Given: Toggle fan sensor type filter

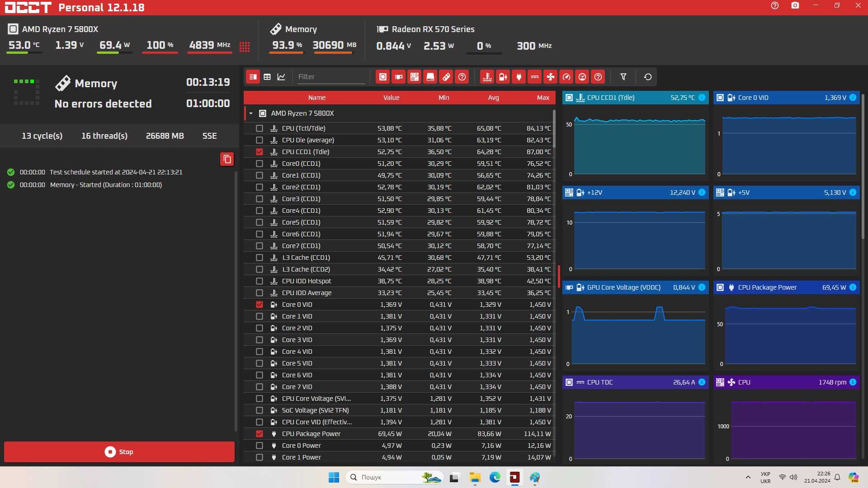Looking at the screenshot, I should point(551,77).
